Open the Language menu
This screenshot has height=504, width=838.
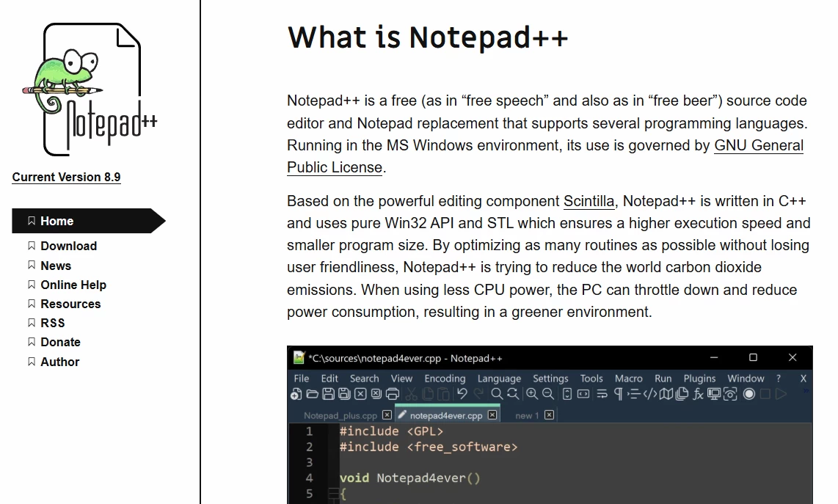click(499, 379)
